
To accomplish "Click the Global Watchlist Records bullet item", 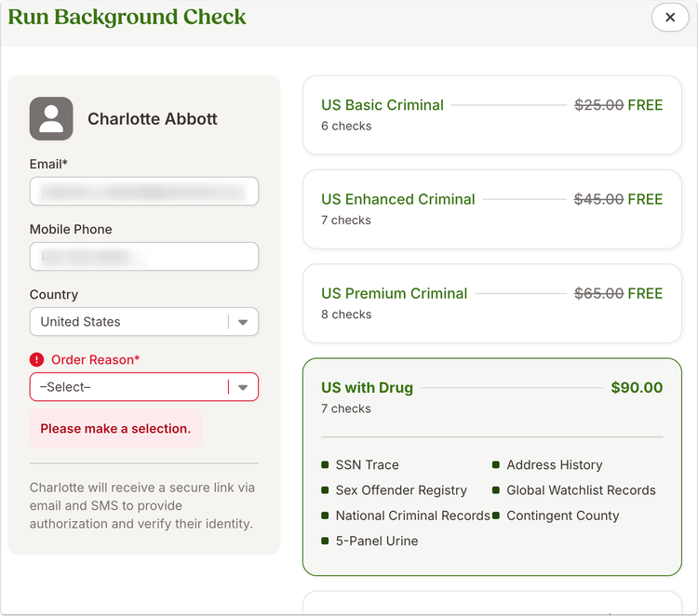I will click(x=574, y=490).
